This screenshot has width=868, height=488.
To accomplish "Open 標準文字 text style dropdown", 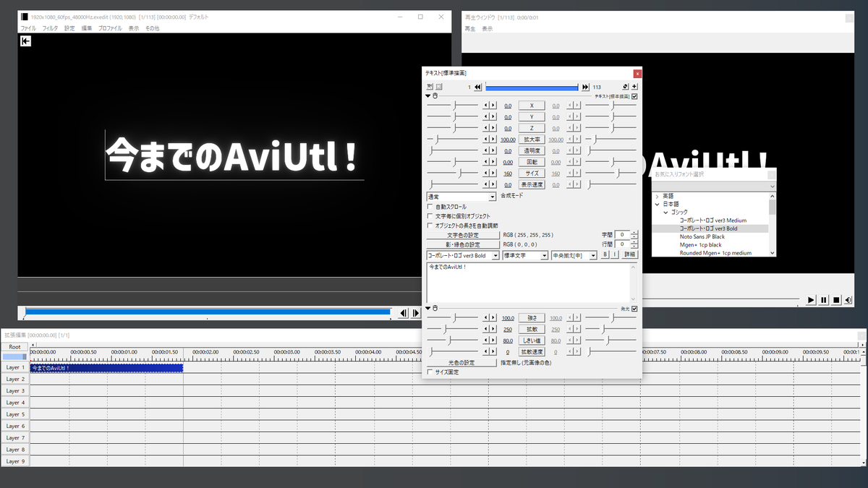I will pos(525,255).
